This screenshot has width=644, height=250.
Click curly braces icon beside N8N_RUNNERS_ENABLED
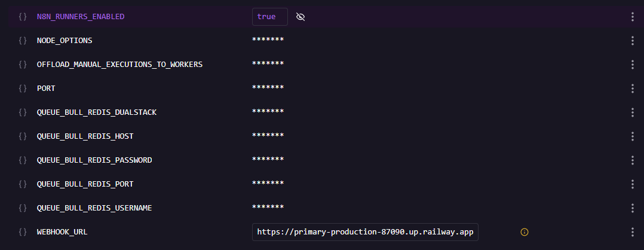tap(23, 17)
